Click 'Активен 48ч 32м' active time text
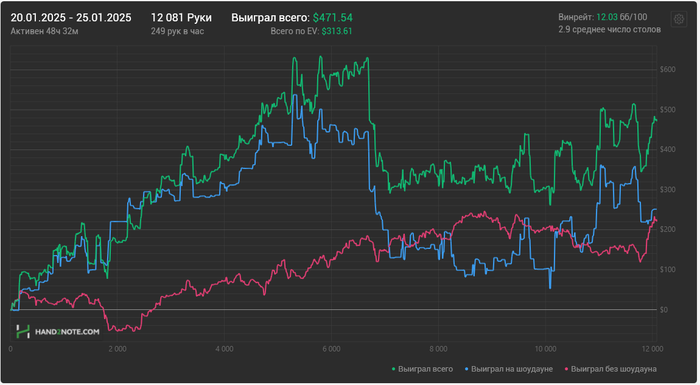700x385 pixels. pos(44,31)
